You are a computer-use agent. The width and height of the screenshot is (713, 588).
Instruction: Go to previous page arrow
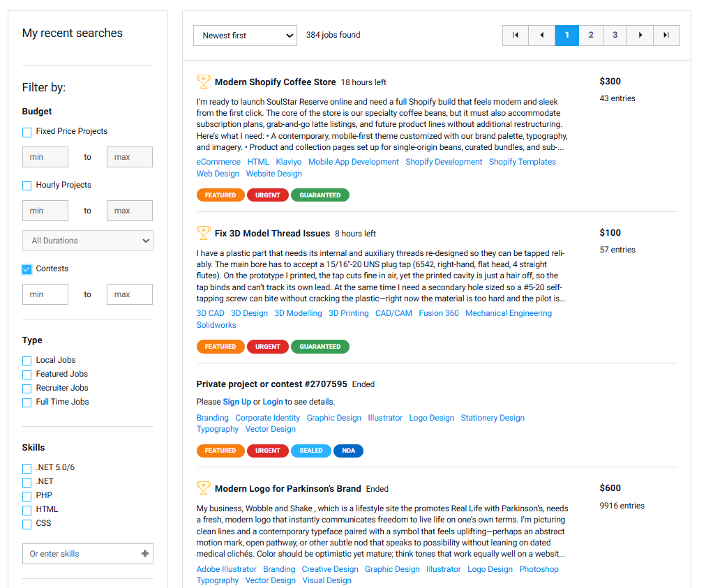click(x=541, y=36)
